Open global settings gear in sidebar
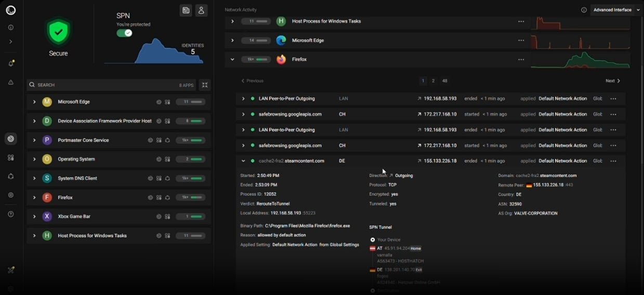 [11, 195]
